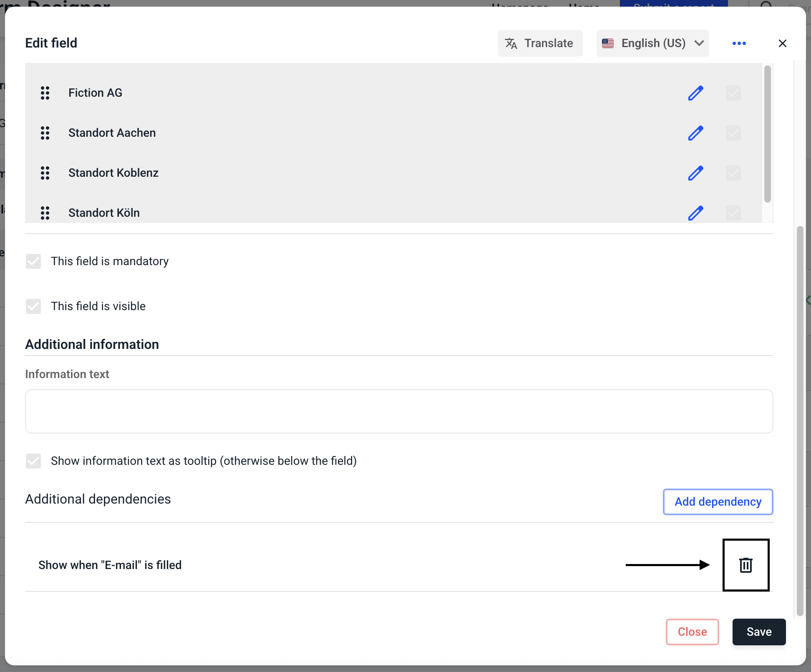Click into the Information text field
This screenshot has width=811, height=672.
[x=399, y=411]
